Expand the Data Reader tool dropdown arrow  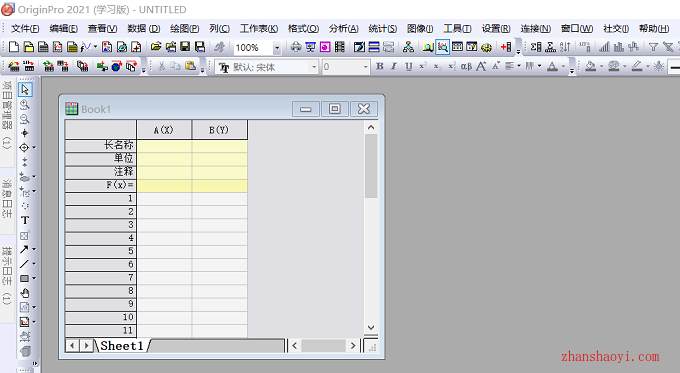(x=34, y=148)
